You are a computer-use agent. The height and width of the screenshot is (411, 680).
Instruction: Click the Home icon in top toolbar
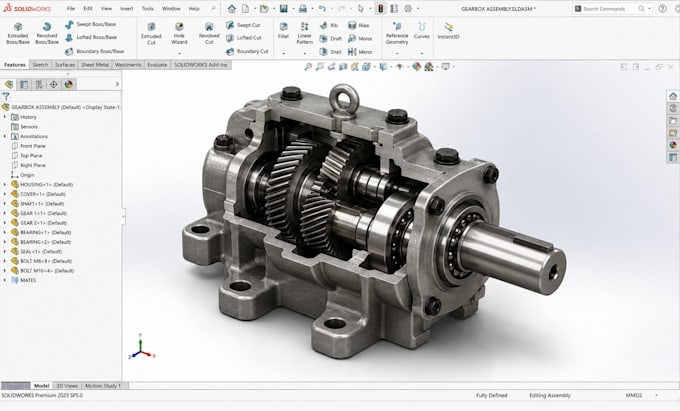(x=232, y=8)
